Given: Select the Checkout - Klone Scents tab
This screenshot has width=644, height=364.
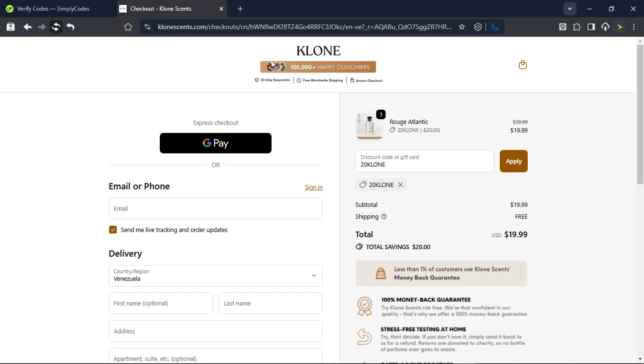Looking at the screenshot, I should coord(172,9).
